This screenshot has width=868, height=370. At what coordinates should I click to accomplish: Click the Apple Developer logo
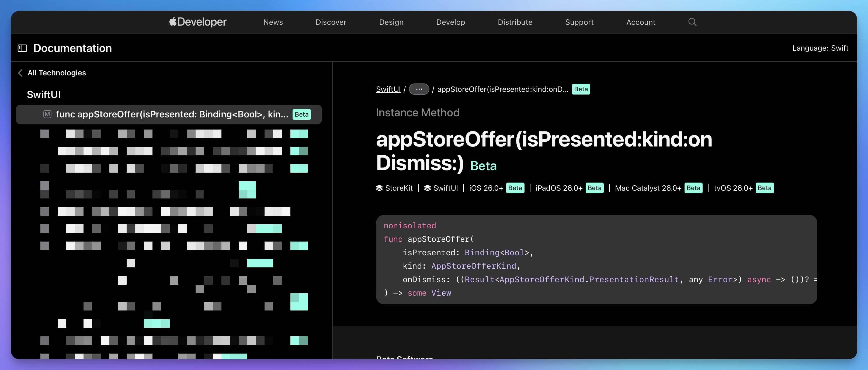point(198,22)
